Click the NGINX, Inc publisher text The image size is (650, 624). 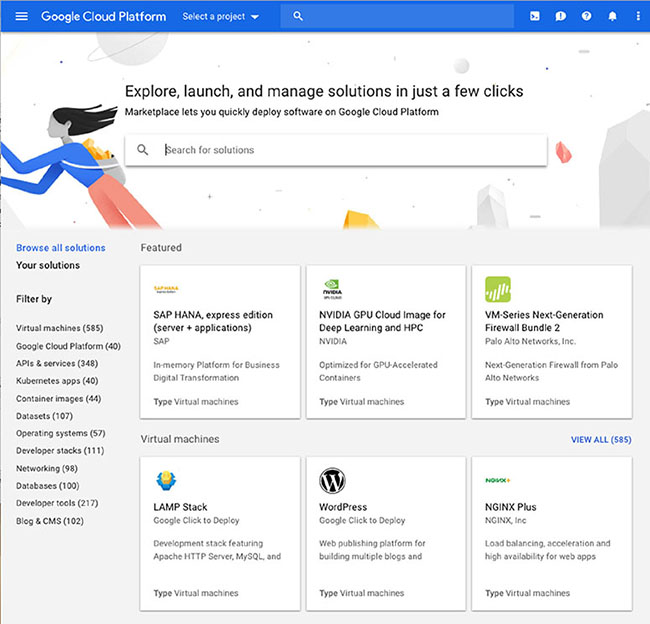[505, 520]
